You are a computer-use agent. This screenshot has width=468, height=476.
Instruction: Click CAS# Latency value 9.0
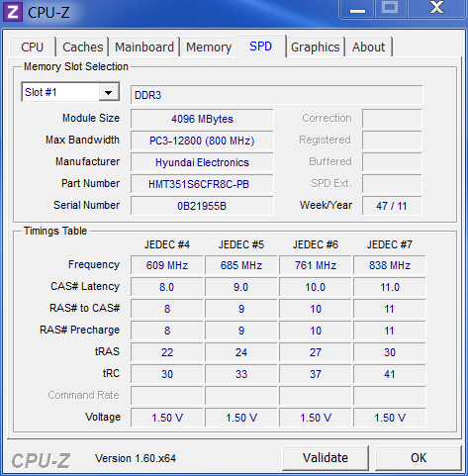point(241,287)
